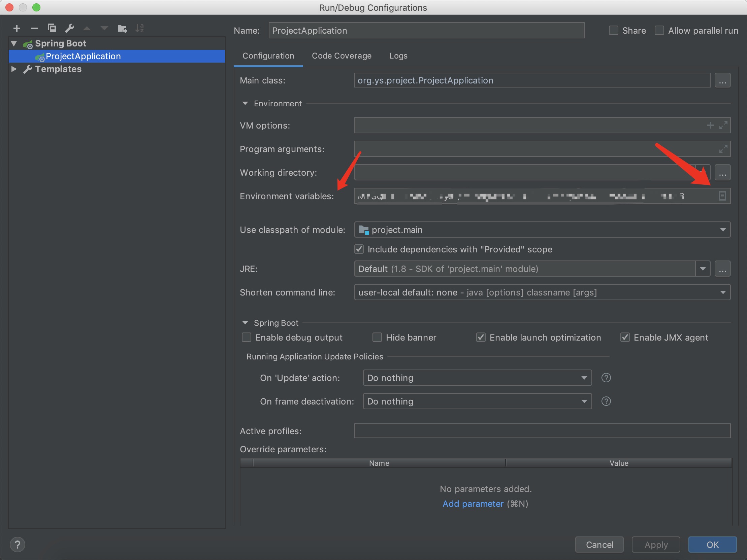Expand the Templates tree node
The image size is (747, 560).
tap(14, 69)
